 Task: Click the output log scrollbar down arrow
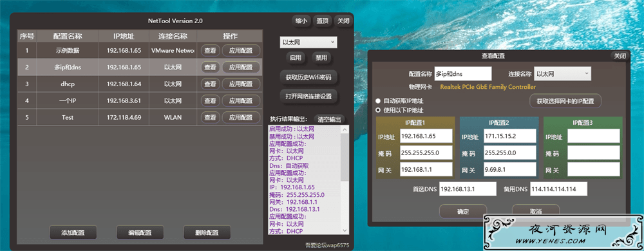point(345,230)
